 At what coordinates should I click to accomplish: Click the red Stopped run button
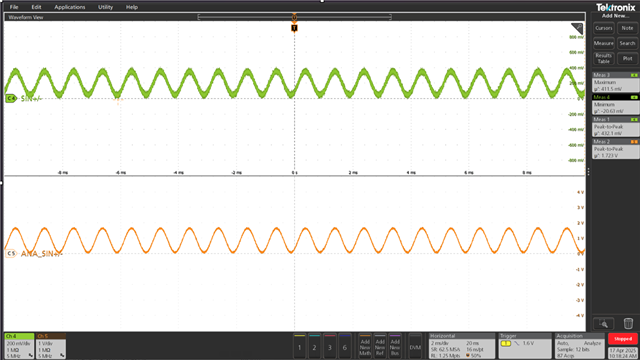(623, 339)
